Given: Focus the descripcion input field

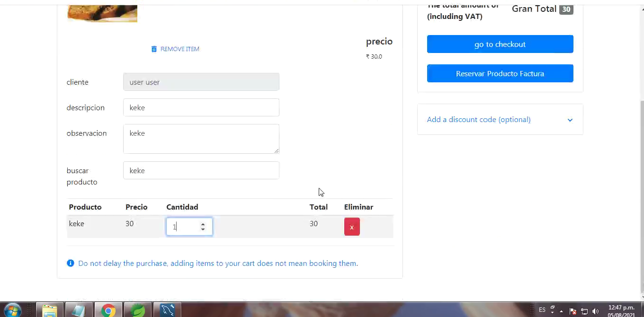Looking at the screenshot, I should coord(201,107).
